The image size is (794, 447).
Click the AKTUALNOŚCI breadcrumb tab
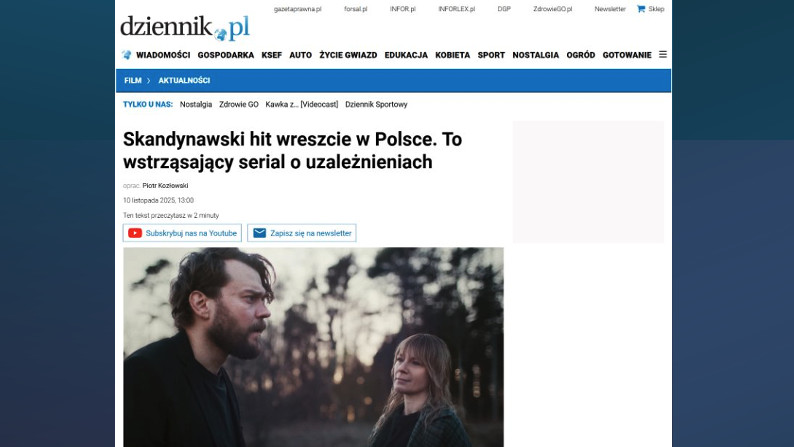tap(184, 80)
